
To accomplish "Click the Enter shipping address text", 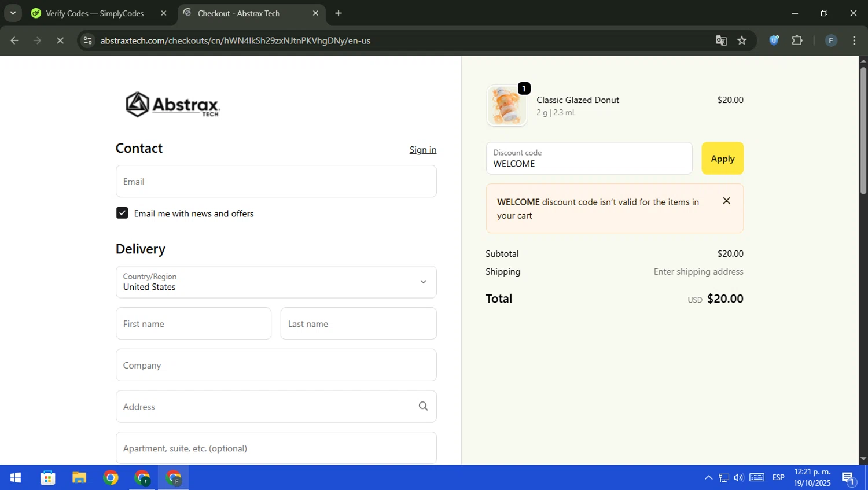I will 698,272.
